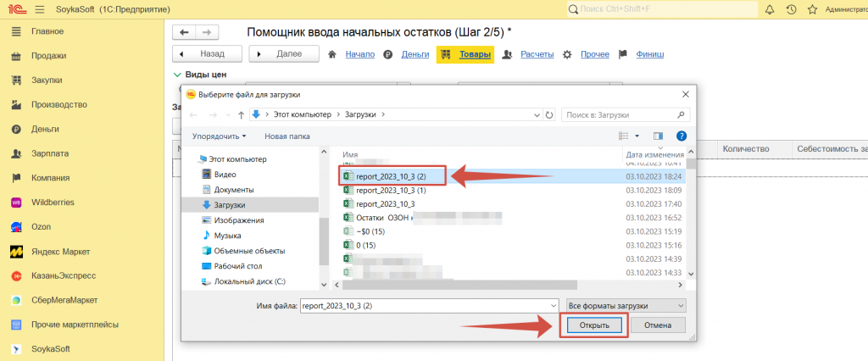Collapse the Виды цен section
The image size is (868, 361).
(x=177, y=75)
